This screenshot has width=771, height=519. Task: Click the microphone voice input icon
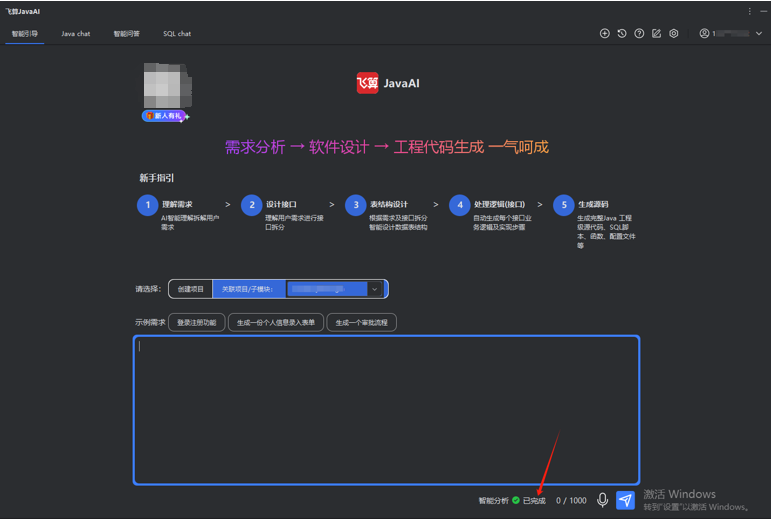tap(602, 500)
